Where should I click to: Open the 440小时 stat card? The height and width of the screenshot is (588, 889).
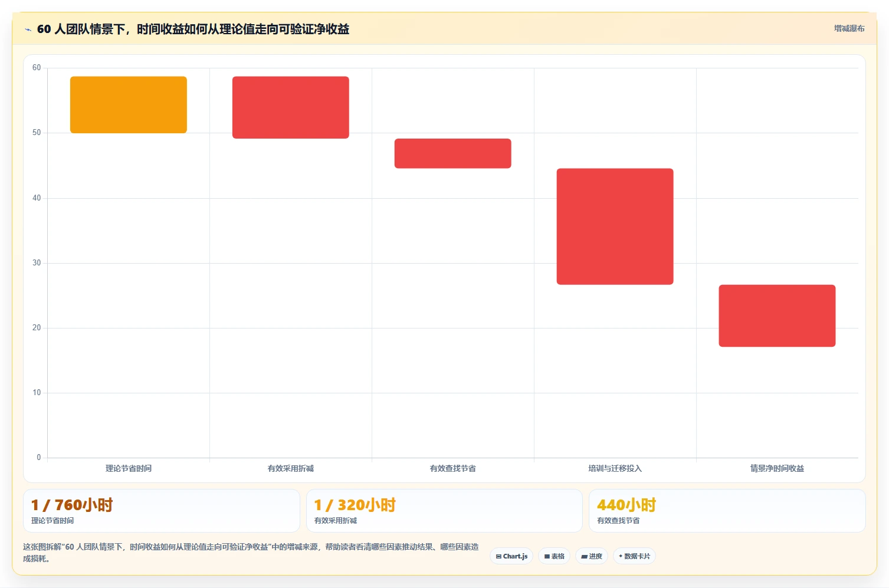point(727,511)
